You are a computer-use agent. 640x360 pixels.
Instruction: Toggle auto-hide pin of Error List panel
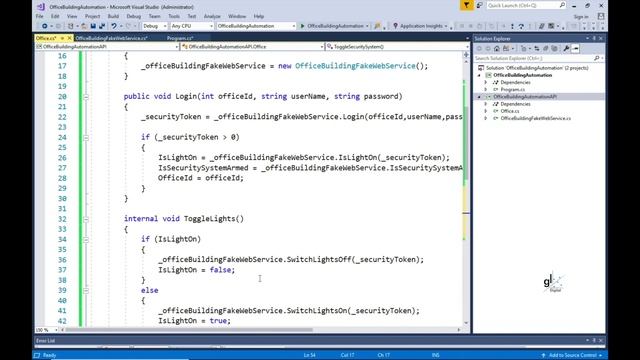pyautogui.click(x=594, y=340)
